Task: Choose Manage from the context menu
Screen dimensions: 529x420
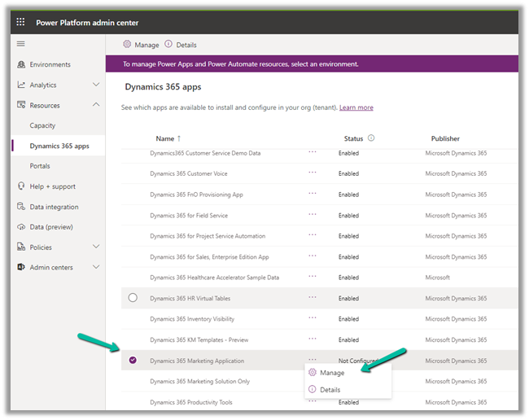Action: [331, 373]
